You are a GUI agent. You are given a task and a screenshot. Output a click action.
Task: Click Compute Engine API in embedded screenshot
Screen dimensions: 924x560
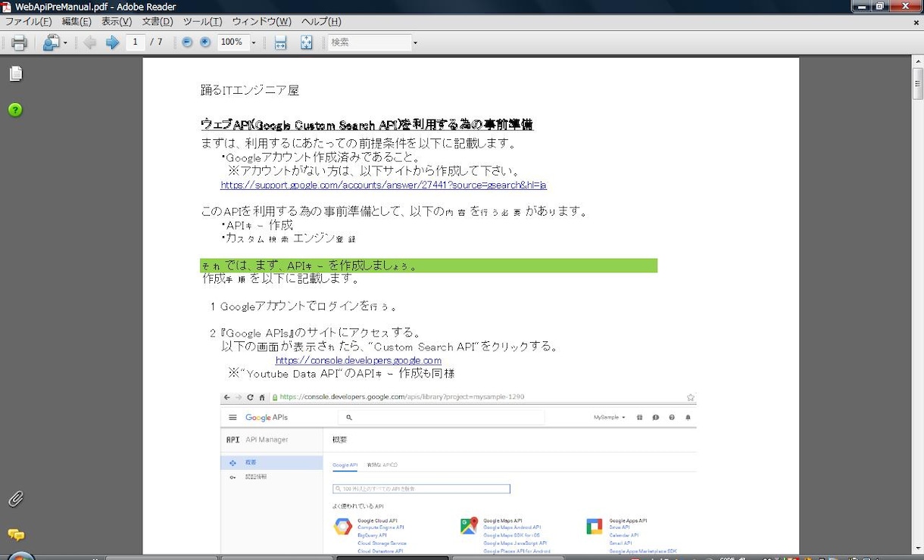click(x=381, y=527)
